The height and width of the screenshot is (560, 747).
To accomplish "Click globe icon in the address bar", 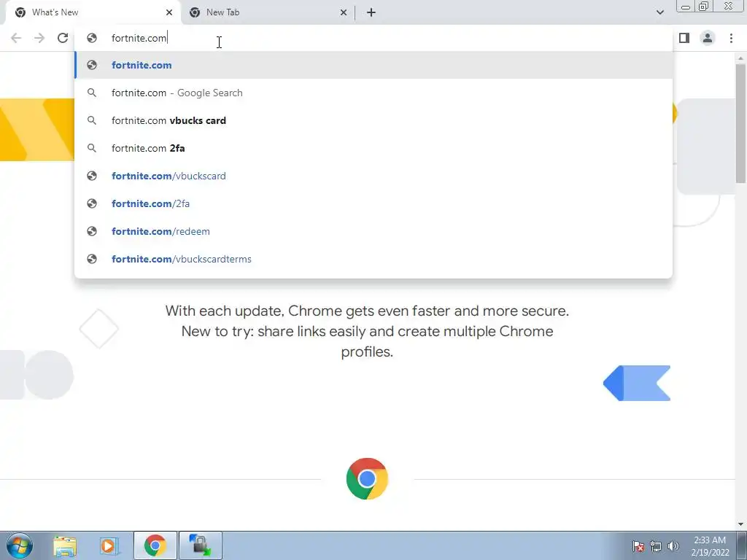I will [x=92, y=38].
